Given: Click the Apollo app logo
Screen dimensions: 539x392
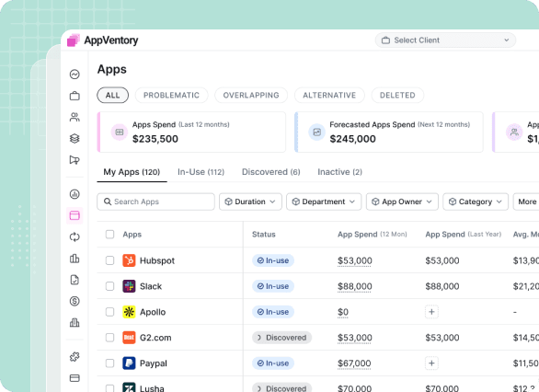Looking at the screenshot, I should click(x=129, y=312).
